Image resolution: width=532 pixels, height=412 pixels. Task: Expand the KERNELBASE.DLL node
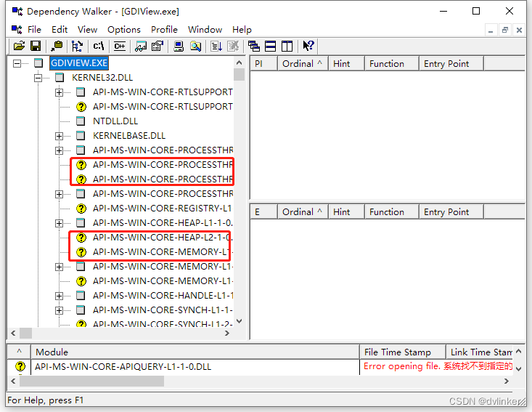click(60, 136)
